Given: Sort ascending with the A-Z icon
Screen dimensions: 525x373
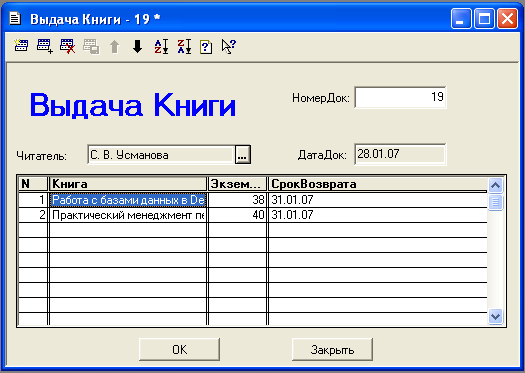Looking at the screenshot, I should pyautogui.click(x=161, y=46).
